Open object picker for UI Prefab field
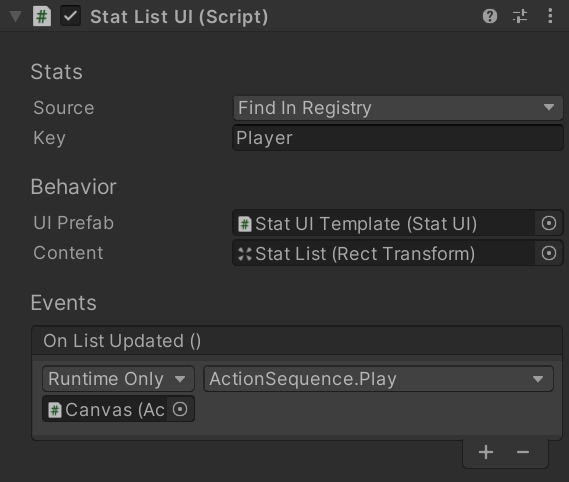The width and height of the screenshot is (569, 482). click(549, 223)
